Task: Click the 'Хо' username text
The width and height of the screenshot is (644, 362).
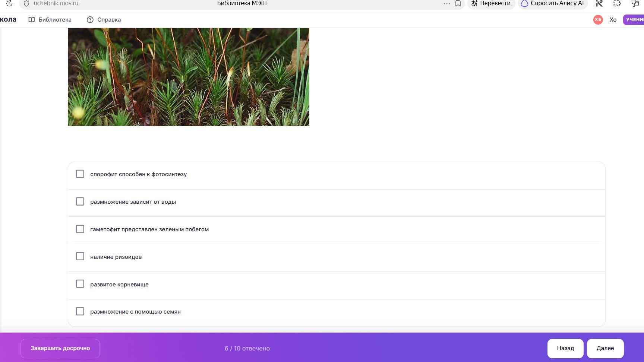Action: [x=613, y=20]
